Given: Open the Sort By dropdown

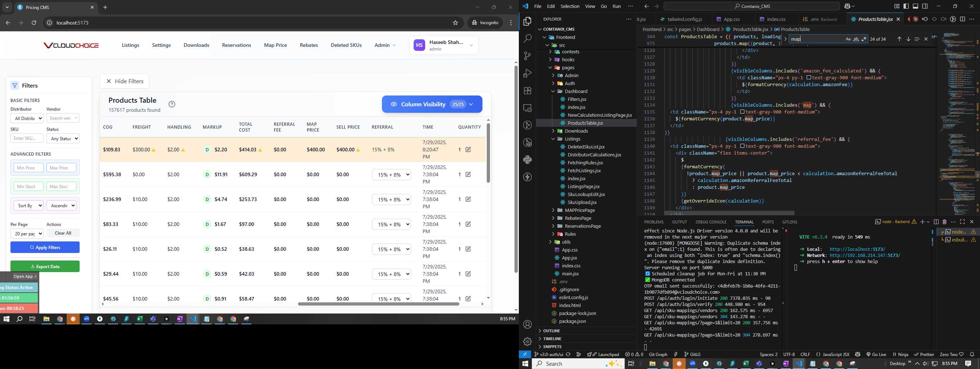Looking at the screenshot, I should click(x=28, y=205).
